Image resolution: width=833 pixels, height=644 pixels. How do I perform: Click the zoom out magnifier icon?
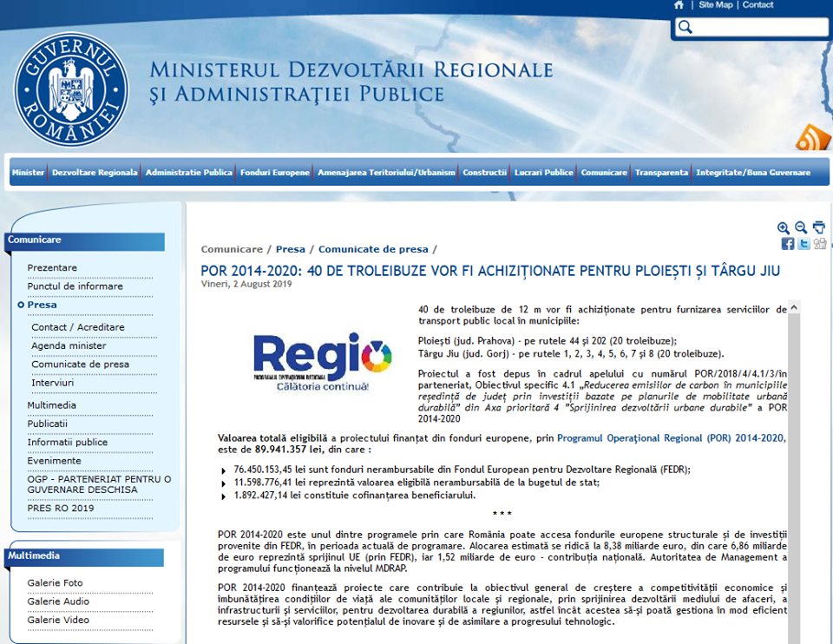tap(801, 227)
